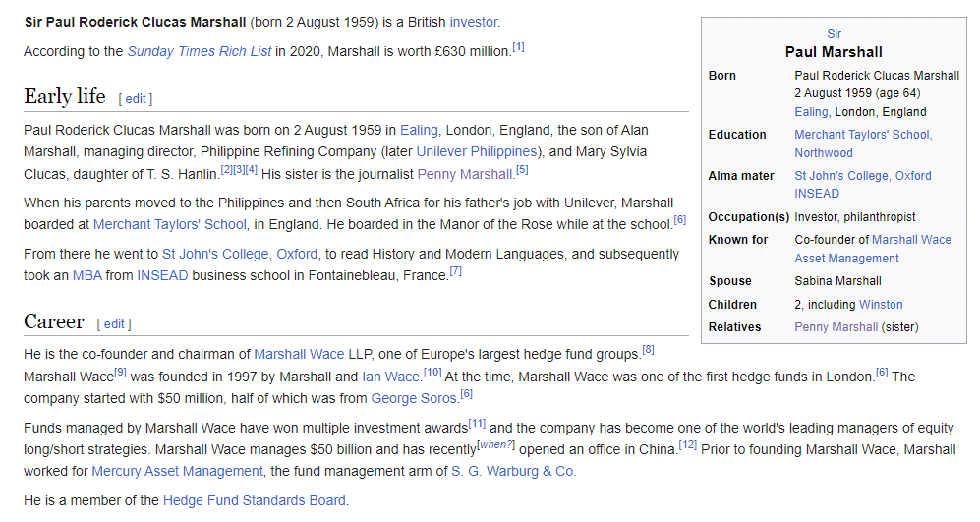
Task: Jump to citation [9] after Marshall Wace
Action: (x=120, y=372)
